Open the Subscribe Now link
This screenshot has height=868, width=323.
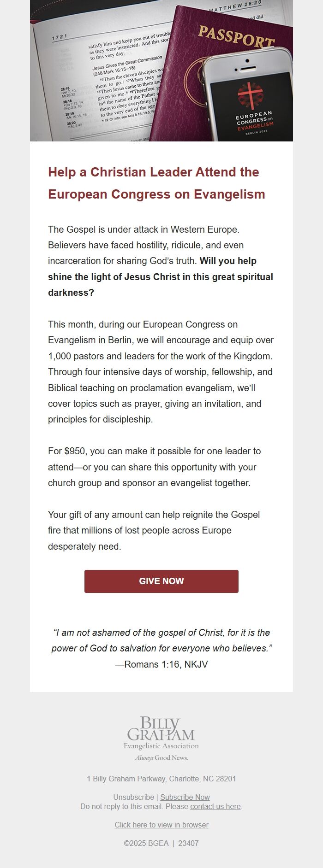tap(185, 797)
